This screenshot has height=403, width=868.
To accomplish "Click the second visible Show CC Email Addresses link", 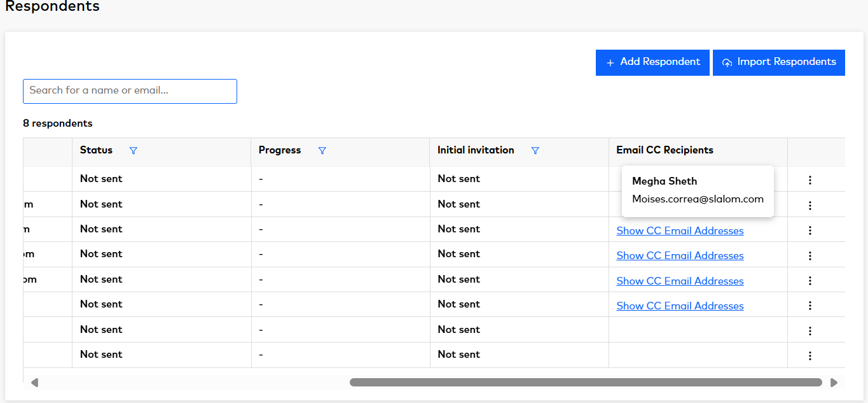I will click(x=680, y=255).
